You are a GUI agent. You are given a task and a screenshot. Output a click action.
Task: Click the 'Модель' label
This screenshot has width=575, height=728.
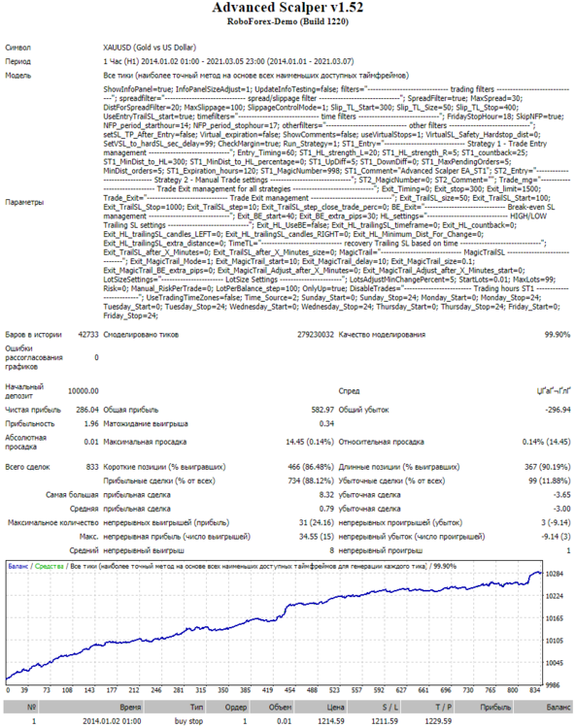pos(18,75)
